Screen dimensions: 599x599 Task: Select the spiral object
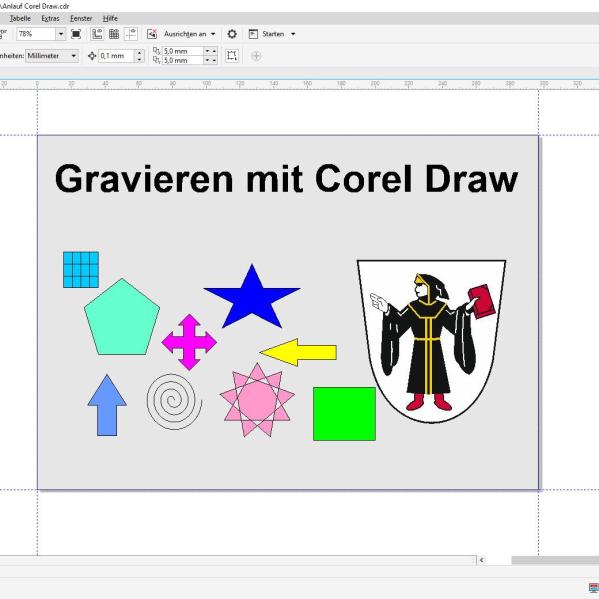point(174,401)
